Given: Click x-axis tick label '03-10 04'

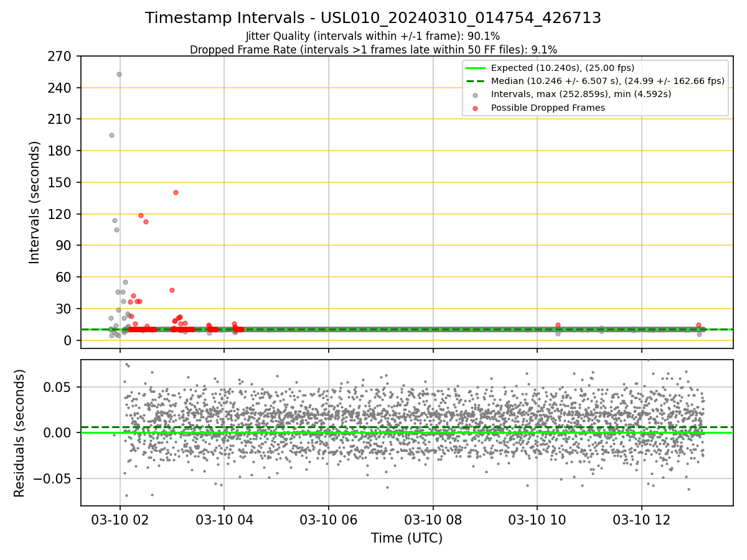Looking at the screenshot, I should [224, 520].
